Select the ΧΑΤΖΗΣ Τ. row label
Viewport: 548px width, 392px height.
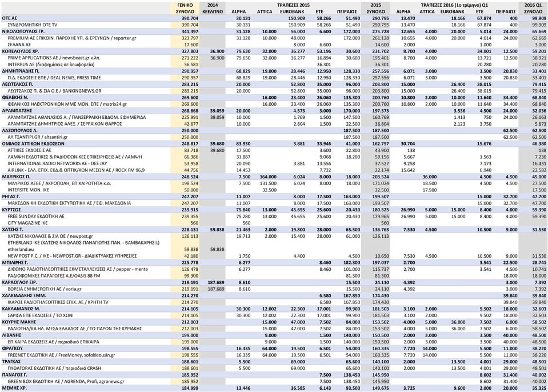[12, 230]
